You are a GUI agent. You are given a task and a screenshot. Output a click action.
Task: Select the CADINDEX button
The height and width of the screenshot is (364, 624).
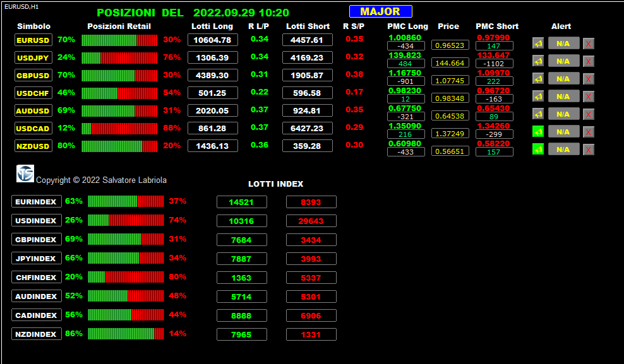pyautogui.click(x=36, y=315)
